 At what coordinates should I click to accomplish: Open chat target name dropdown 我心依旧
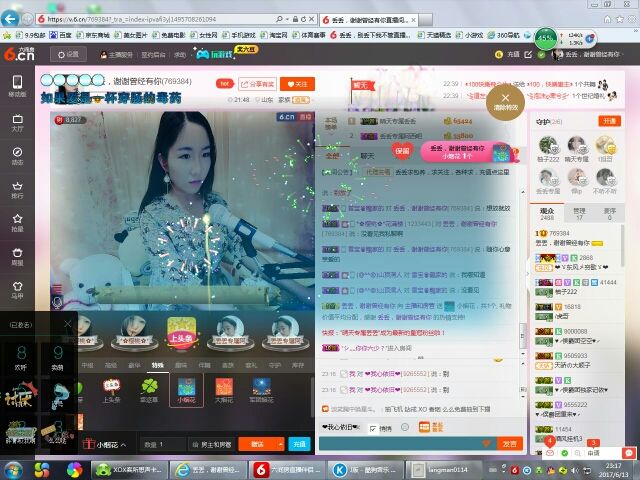(341, 427)
